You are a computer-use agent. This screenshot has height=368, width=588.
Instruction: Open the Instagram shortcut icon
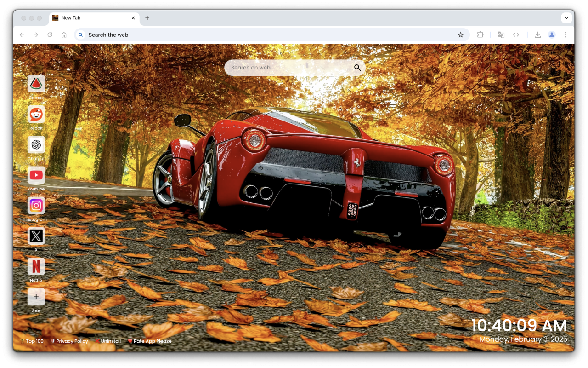36,206
